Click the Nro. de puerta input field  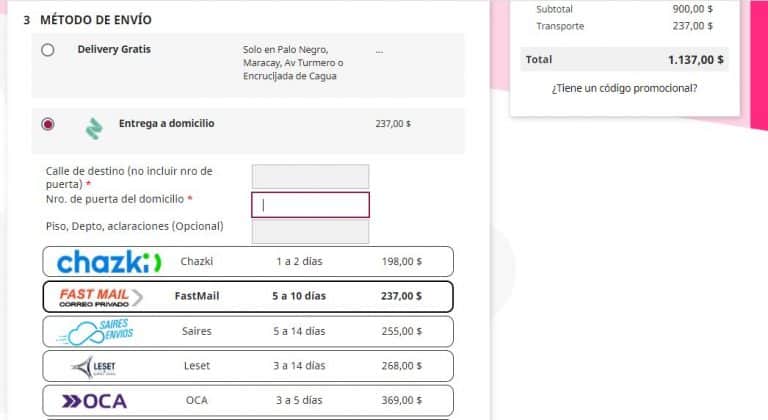pos(311,205)
